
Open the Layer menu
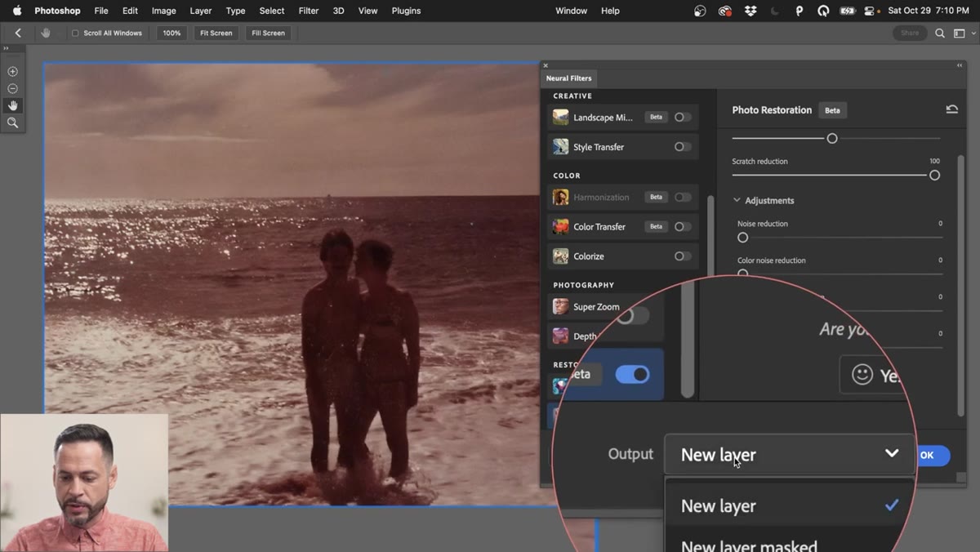[201, 11]
